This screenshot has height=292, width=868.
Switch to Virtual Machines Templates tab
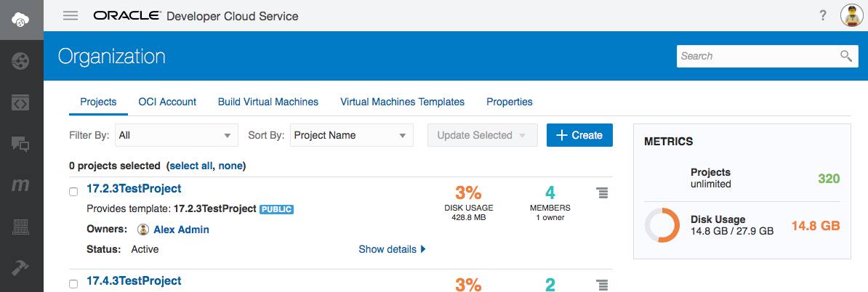pos(403,102)
